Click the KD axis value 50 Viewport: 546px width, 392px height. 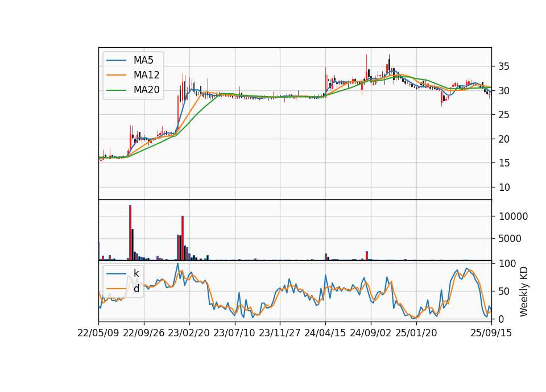(x=504, y=291)
